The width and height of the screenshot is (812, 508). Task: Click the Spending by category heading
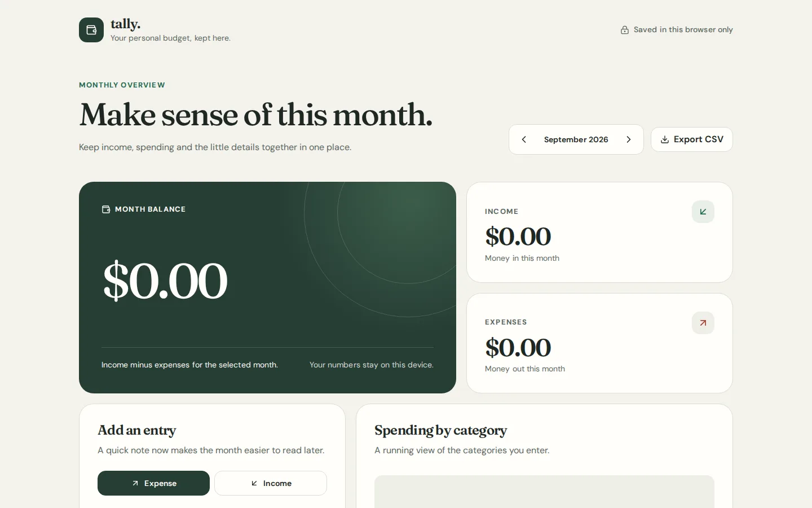pyautogui.click(x=440, y=430)
